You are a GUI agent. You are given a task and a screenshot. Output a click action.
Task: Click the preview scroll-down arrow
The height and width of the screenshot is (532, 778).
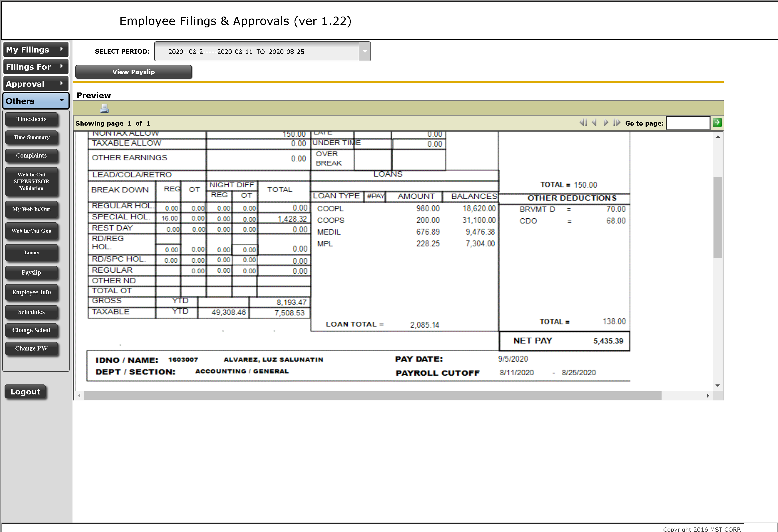[717, 386]
